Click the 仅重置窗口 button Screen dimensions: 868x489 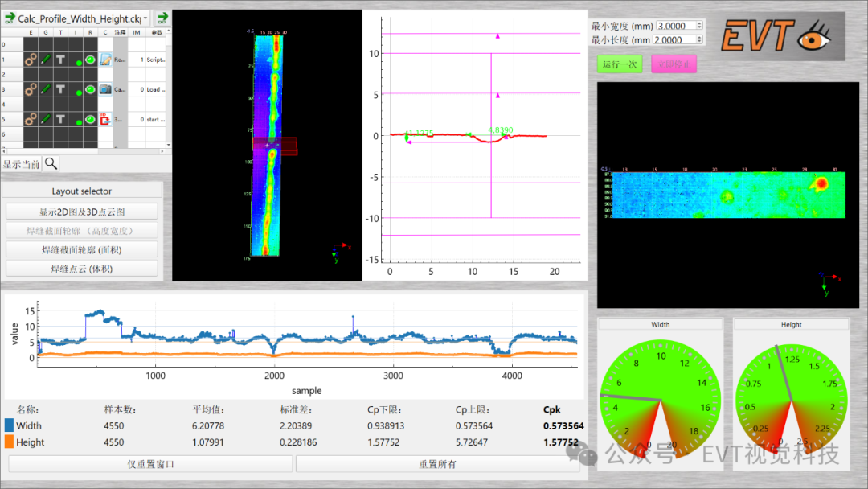coord(150,464)
